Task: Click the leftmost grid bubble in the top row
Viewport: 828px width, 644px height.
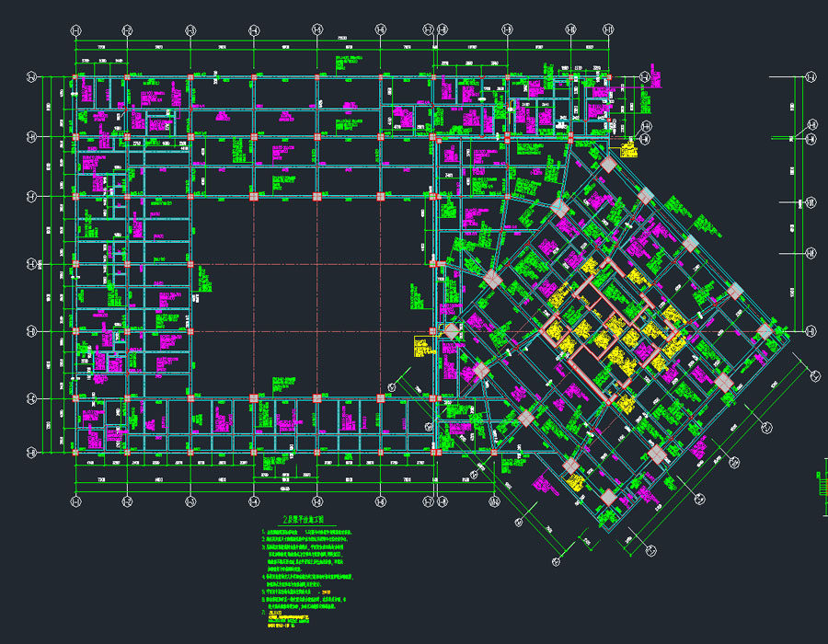Action: coord(76,31)
